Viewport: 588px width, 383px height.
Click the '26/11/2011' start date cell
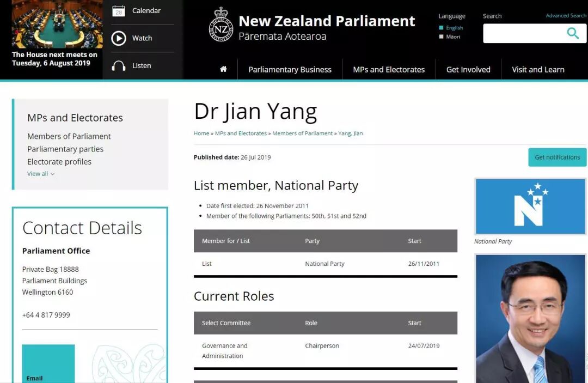tap(424, 264)
